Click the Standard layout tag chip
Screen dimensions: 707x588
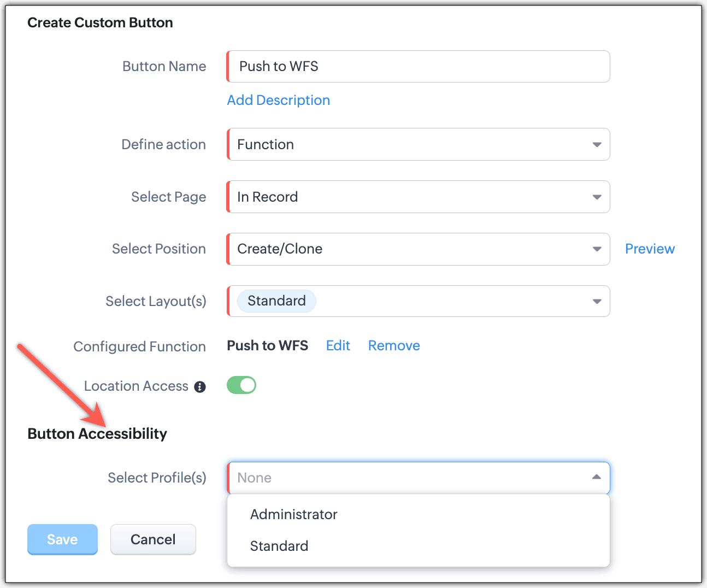[x=276, y=301]
